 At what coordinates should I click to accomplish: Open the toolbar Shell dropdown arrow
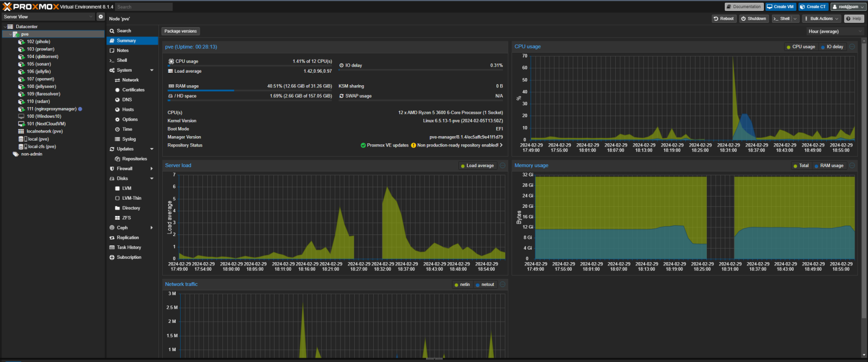795,18
